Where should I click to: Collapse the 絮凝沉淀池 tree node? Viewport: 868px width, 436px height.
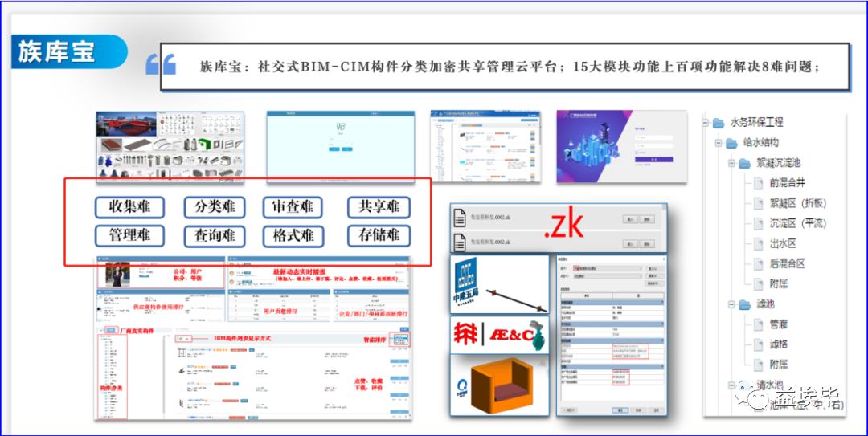pos(732,163)
